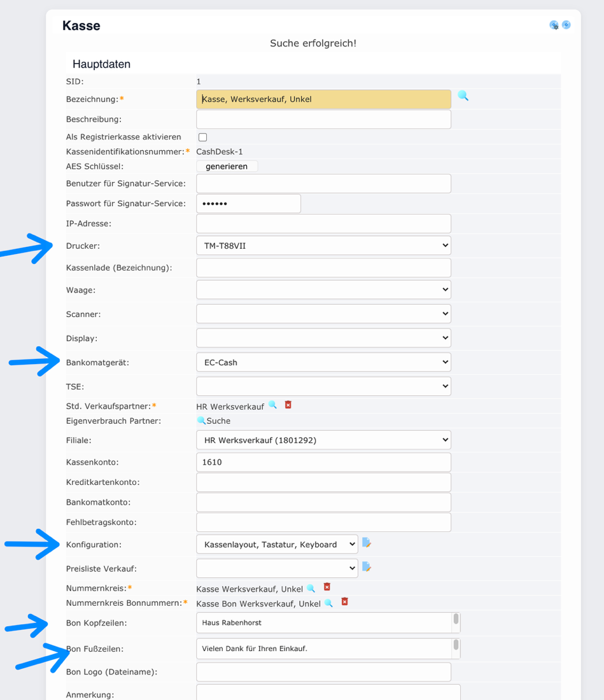Click the Hauptdaten section header
This screenshot has width=604, height=700.
(x=102, y=64)
